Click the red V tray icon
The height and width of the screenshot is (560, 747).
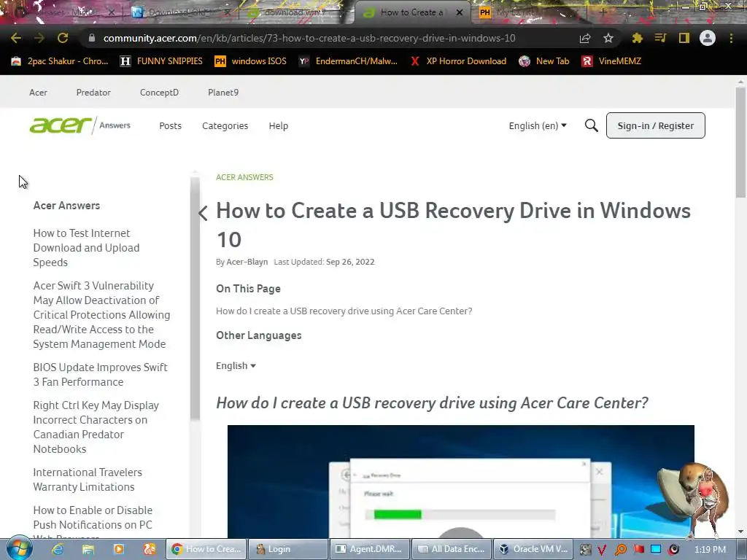pos(602,550)
